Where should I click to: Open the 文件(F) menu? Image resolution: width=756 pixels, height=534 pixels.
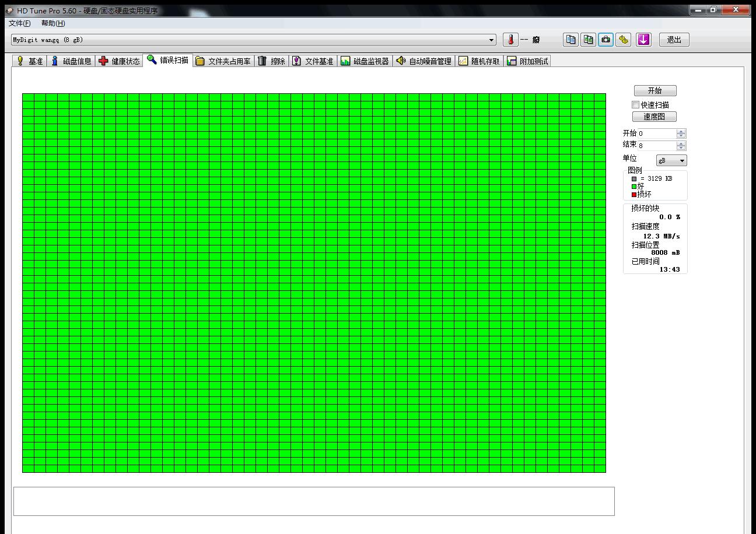[20, 23]
